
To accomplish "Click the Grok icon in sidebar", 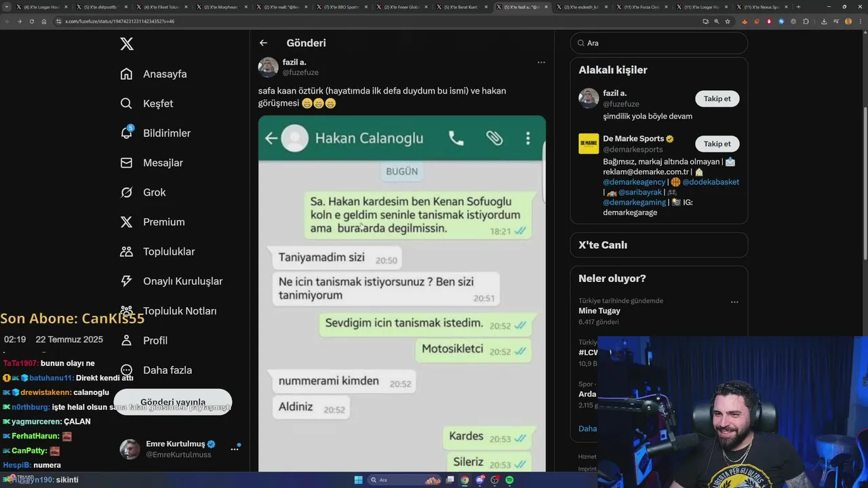I will [126, 192].
